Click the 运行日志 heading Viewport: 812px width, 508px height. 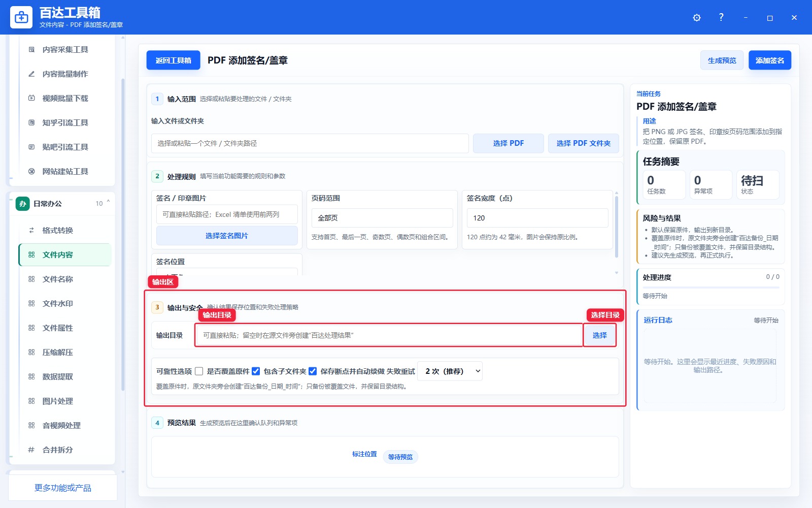point(658,320)
